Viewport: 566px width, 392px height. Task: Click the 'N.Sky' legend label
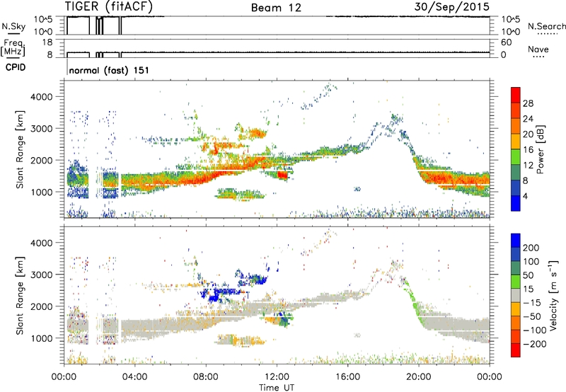coord(13,26)
